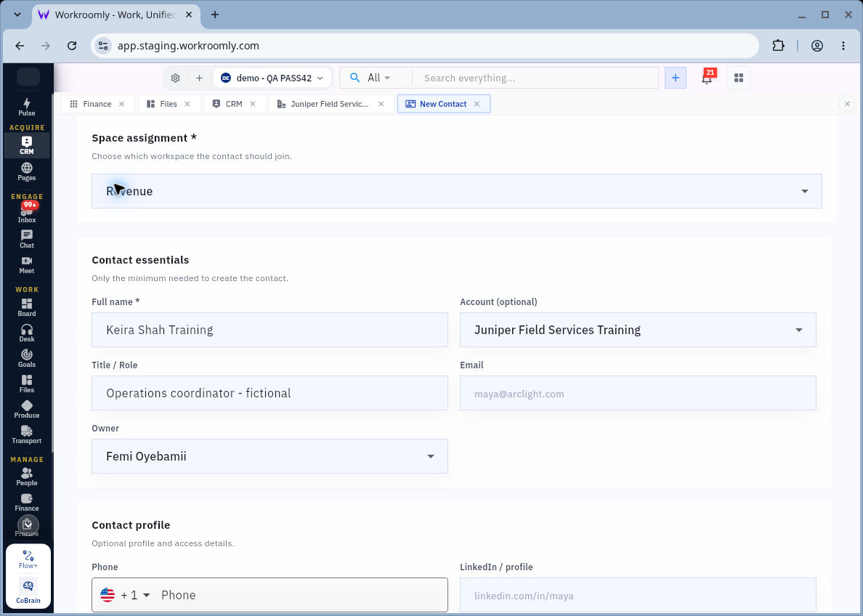The image size is (863, 616).
Task: Select Workroomly browser tab
Action: [x=115, y=15]
